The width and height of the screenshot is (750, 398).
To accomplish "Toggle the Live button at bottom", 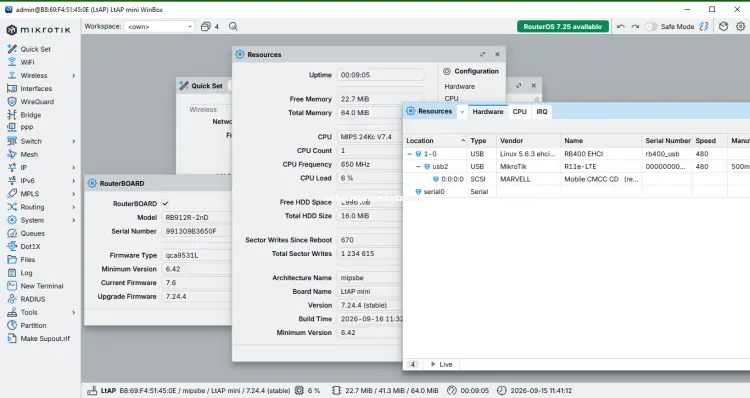I will (441, 364).
